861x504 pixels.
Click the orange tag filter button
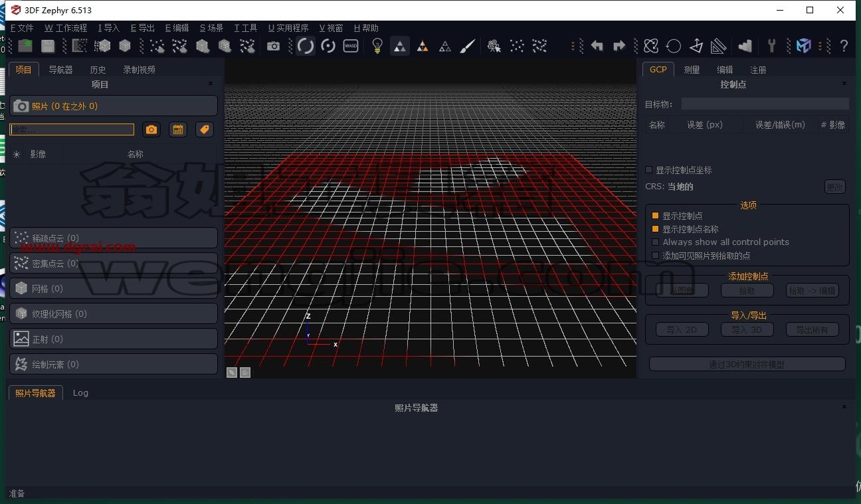click(205, 129)
